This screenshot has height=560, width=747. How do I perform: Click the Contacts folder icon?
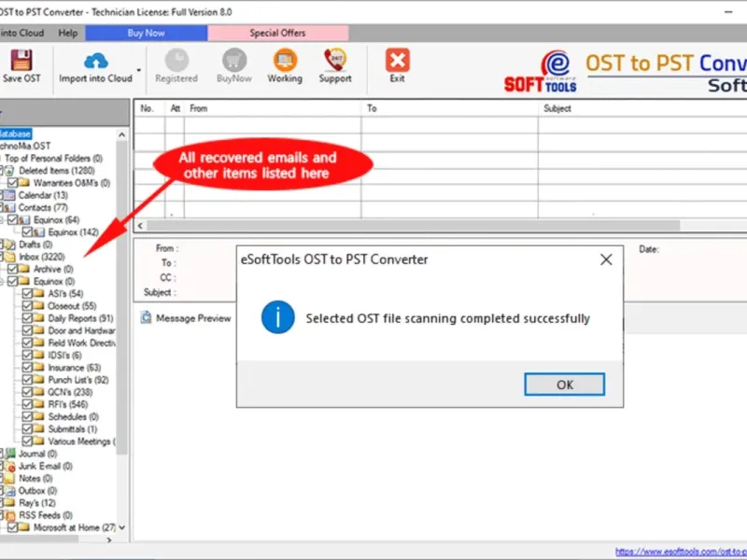[x=9, y=207]
